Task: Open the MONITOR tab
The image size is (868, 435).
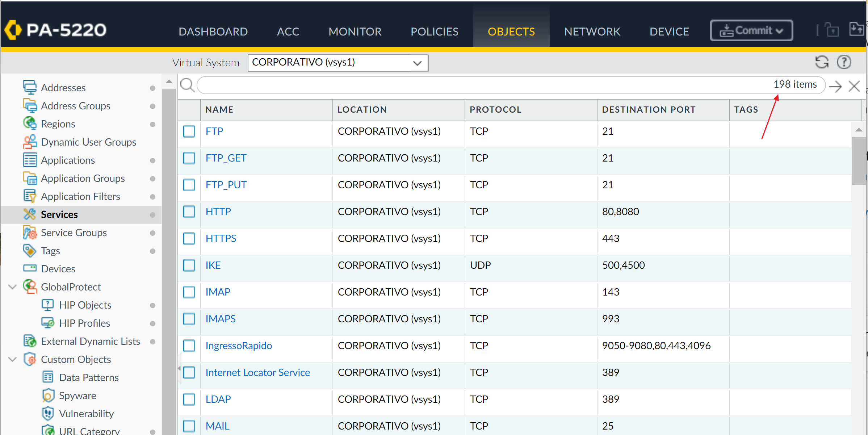Action: coord(355,31)
